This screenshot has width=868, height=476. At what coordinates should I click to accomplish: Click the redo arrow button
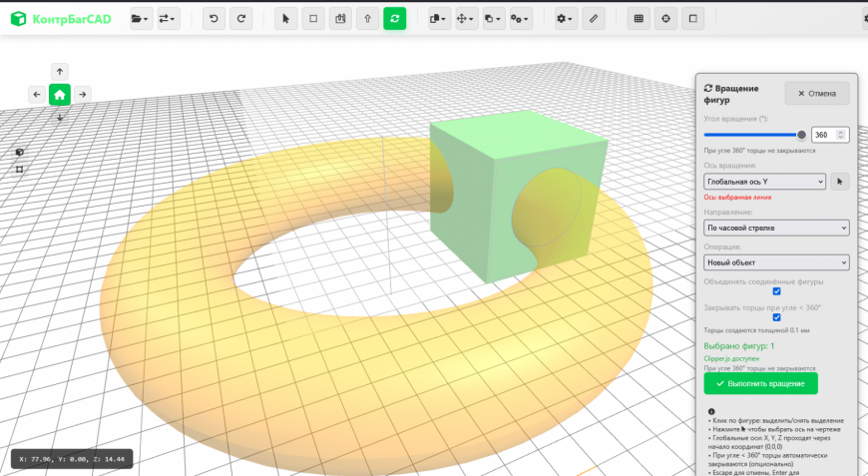point(240,19)
